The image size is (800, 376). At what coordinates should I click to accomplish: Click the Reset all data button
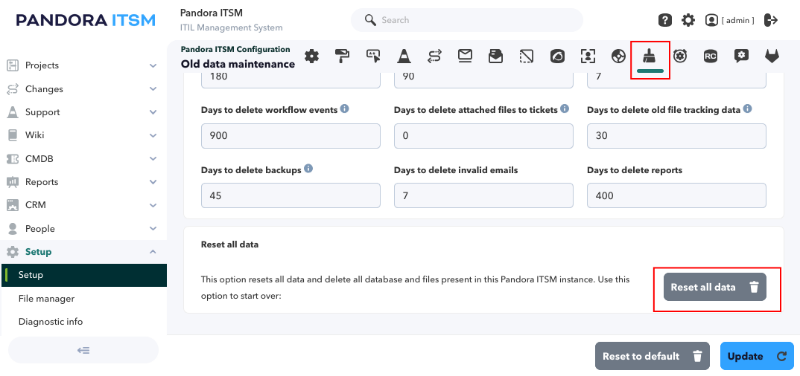(x=715, y=287)
